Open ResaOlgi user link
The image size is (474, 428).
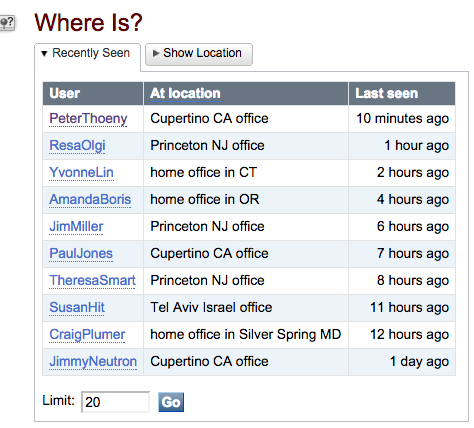[x=77, y=146]
